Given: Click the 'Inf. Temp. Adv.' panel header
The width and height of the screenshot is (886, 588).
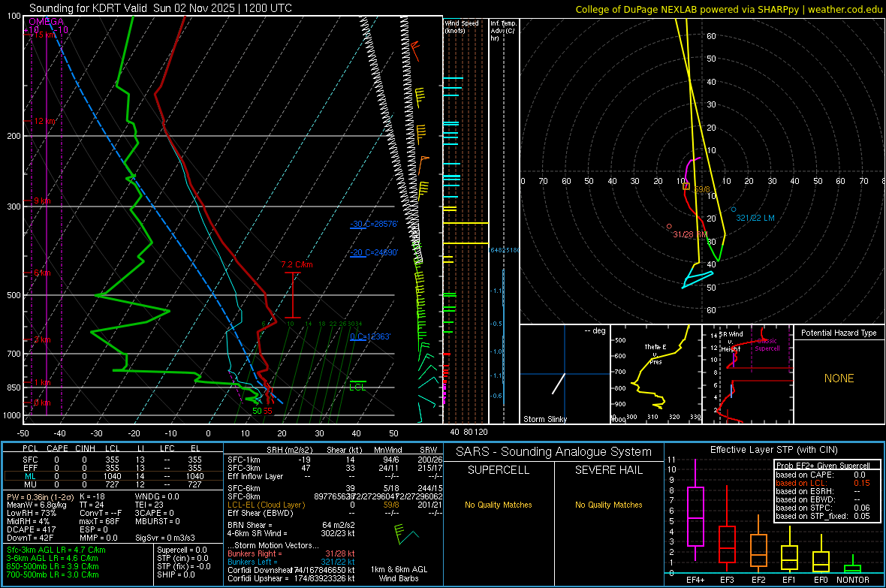Looking at the screenshot, I should click(x=503, y=31).
